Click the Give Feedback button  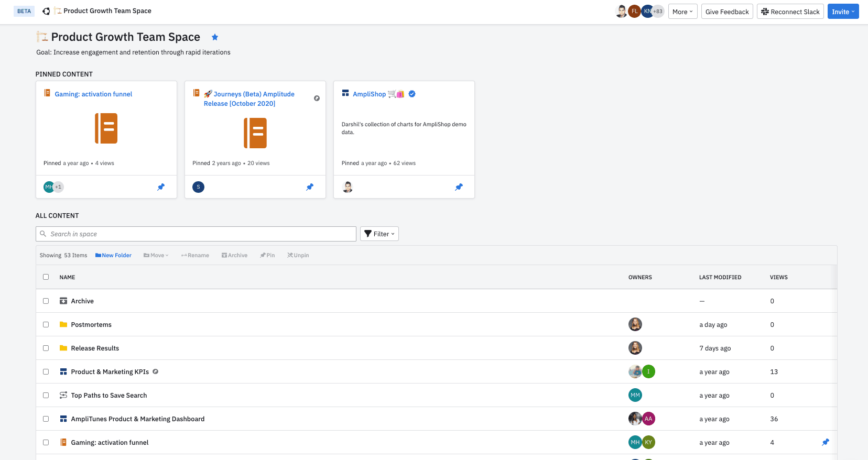pos(727,12)
